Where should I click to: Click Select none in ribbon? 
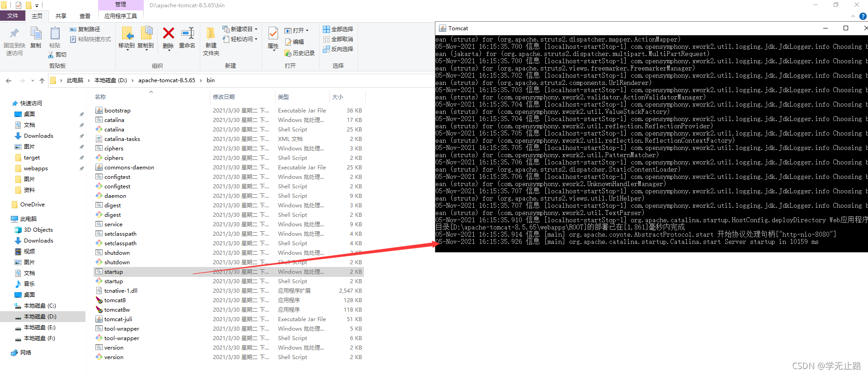coord(338,39)
